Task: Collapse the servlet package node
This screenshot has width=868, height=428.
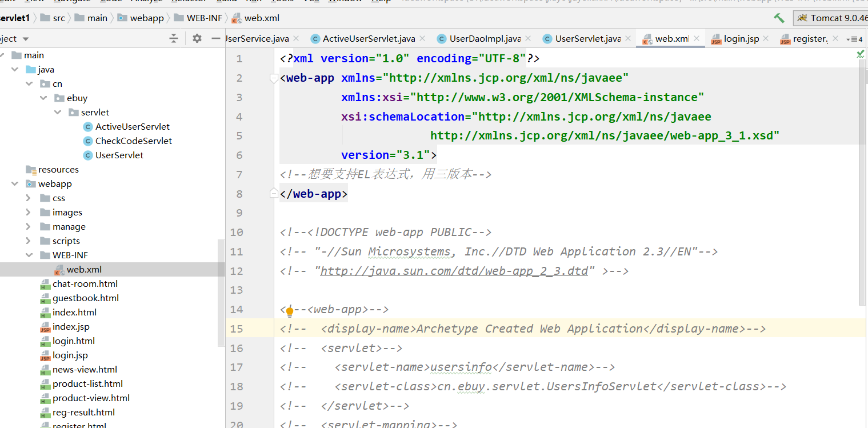Action: point(58,113)
